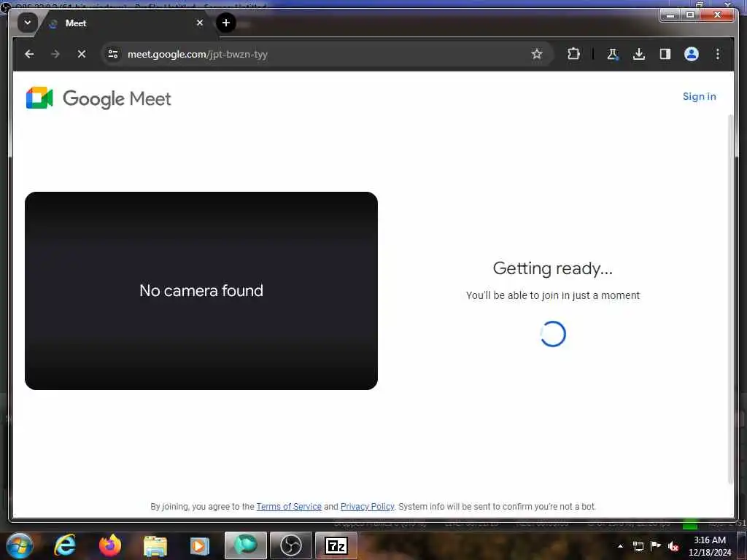Image resolution: width=747 pixels, height=560 pixels.
Task: Open the Privacy Policy link
Action: tap(368, 507)
